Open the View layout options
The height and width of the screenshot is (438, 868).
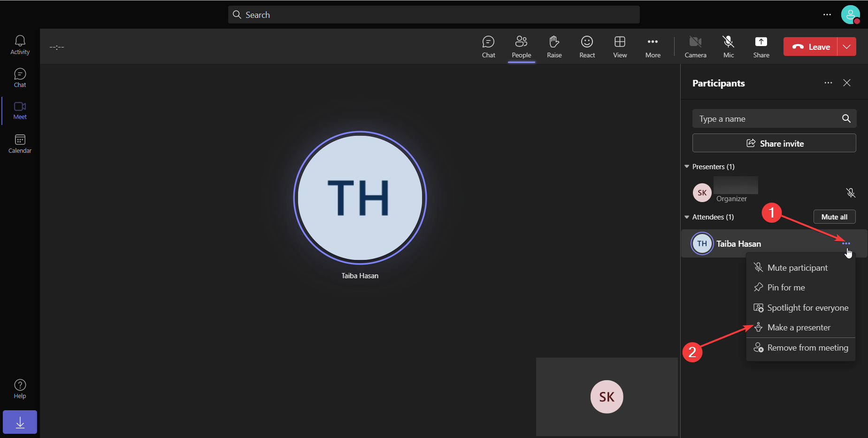(x=620, y=47)
